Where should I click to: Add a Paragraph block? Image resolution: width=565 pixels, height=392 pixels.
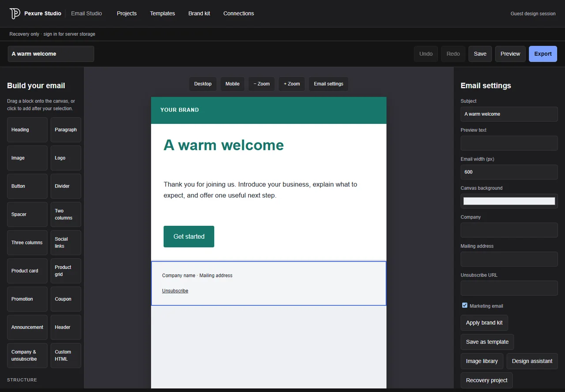(x=66, y=130)
